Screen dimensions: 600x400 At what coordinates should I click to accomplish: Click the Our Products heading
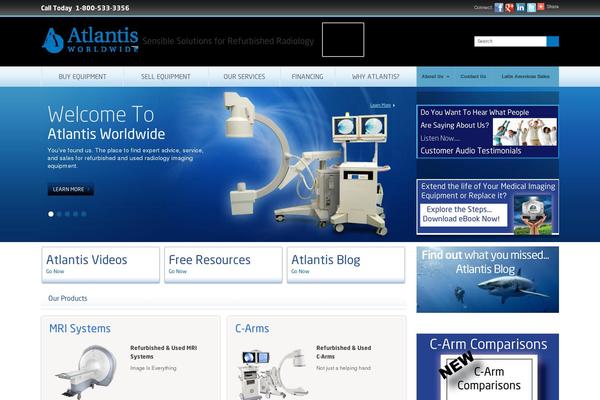[x=68, y=298]
